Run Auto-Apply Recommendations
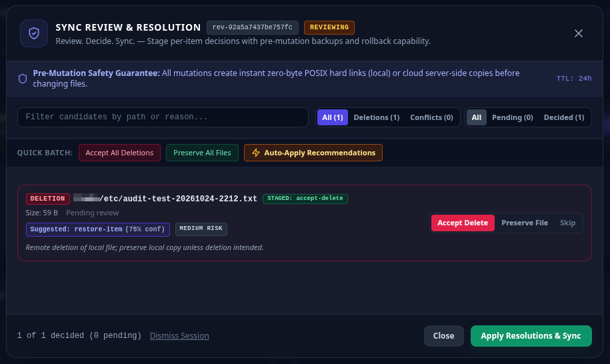610x364 pixels. (313, 153)
